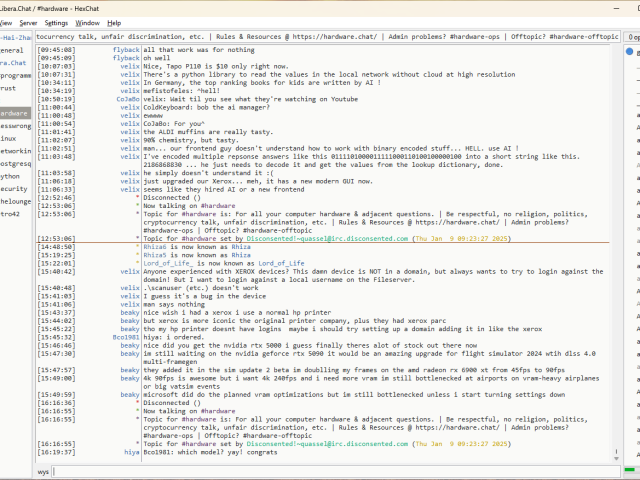Click the wys nickname button beside input
This screenshot has height=480, width=640.
click(x=43, y=471)
